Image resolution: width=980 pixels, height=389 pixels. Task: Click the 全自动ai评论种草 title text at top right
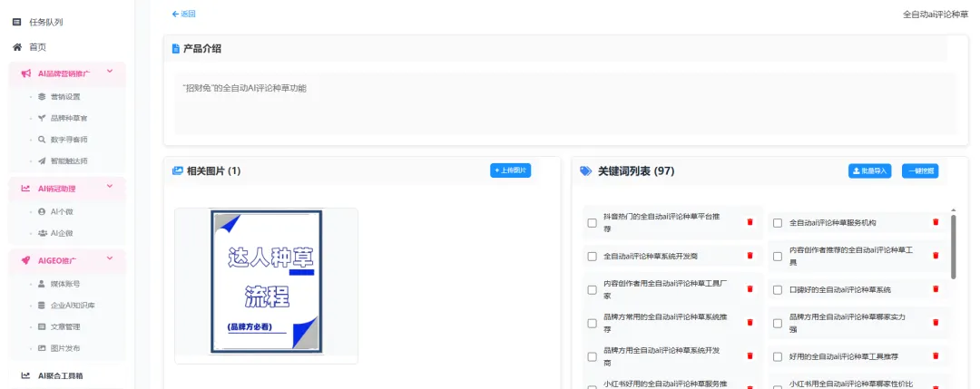[x=935, y=14]
